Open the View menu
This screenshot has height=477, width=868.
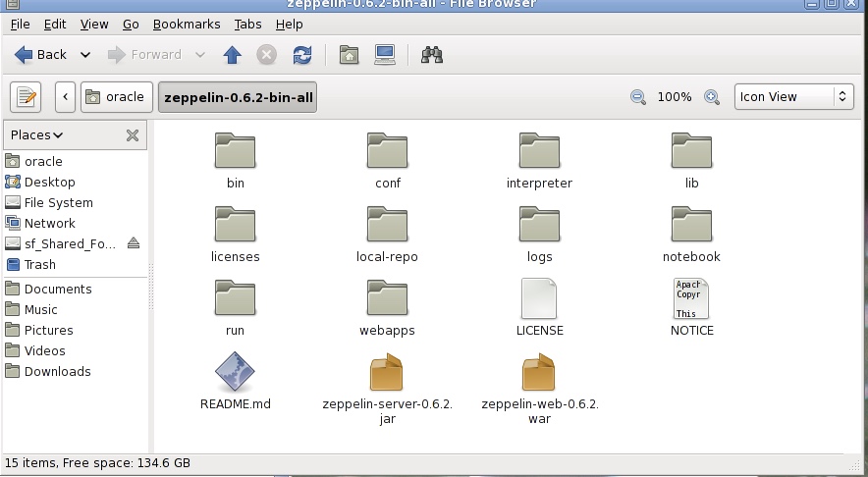point(94,25)
